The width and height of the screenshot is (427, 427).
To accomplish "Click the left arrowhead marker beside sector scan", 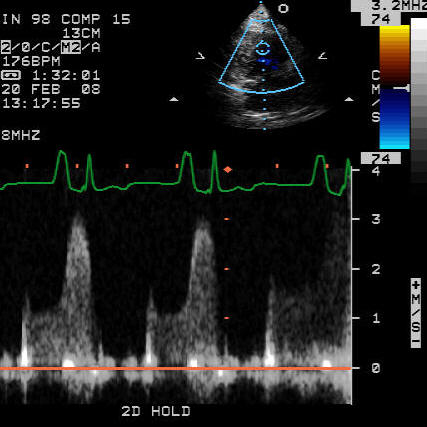I will pyautogui.click(x=200, y=56).
